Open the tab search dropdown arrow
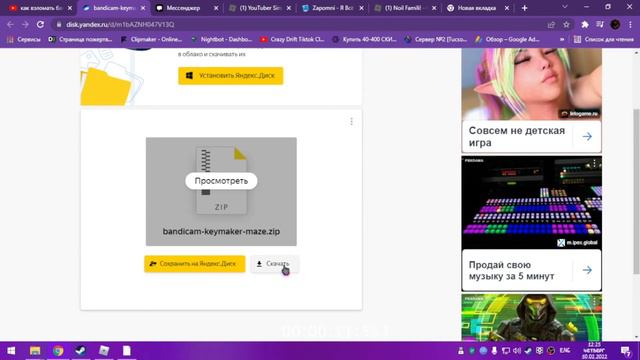The height and width of the screenshot is (360, 640). tap(565, 7)
